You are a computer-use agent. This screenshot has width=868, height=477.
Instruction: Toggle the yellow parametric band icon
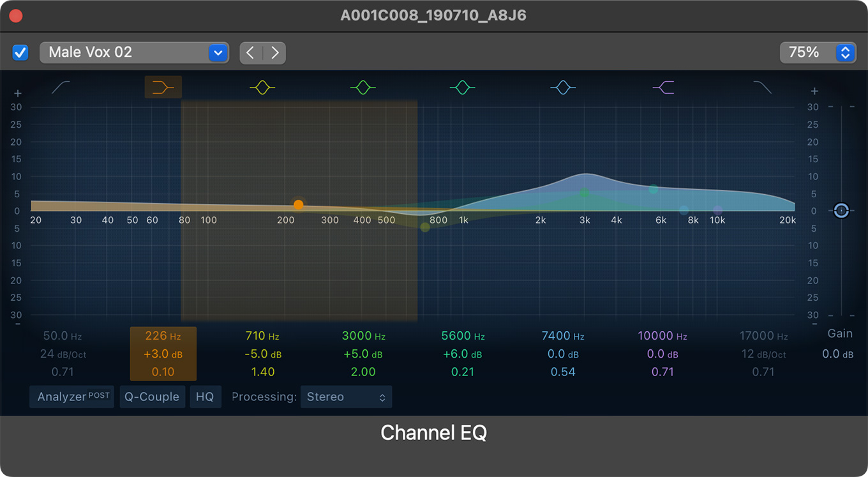[262, 87]
